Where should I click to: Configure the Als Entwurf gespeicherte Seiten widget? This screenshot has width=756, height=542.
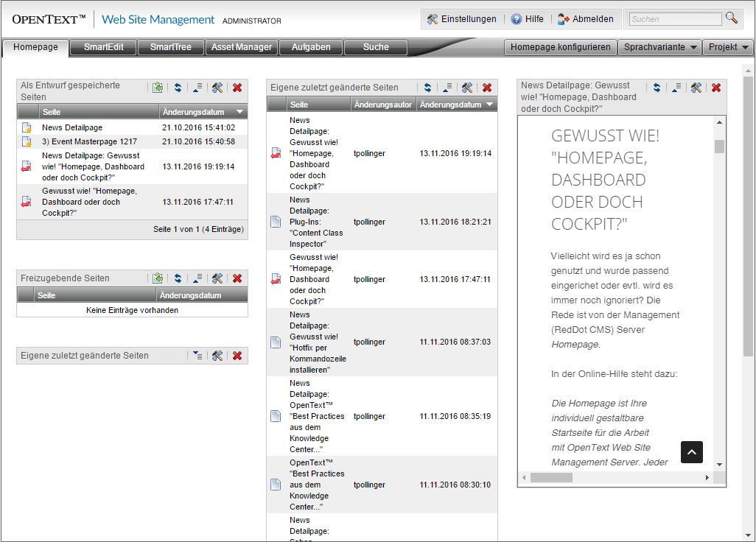[x=217, y=88]
